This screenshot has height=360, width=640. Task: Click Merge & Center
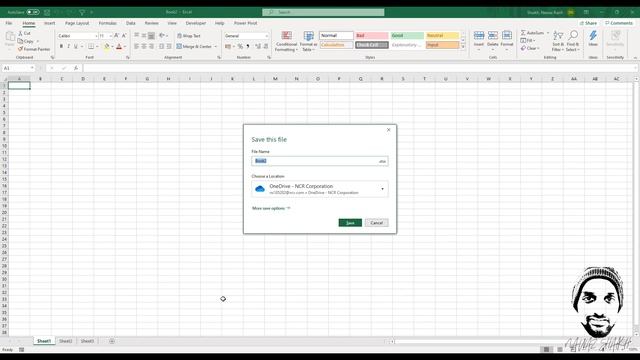pyautogui.click(x=194, y=47)
